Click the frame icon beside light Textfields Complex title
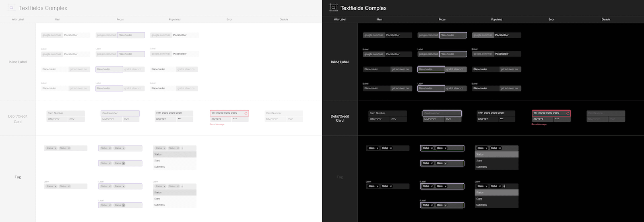644x222 pixels. [11, 8]
